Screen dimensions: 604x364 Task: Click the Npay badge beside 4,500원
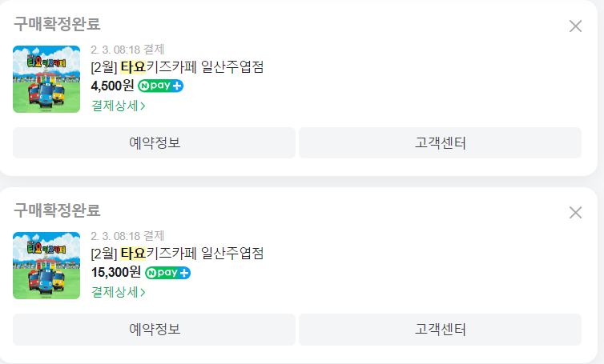click(160, 86)
